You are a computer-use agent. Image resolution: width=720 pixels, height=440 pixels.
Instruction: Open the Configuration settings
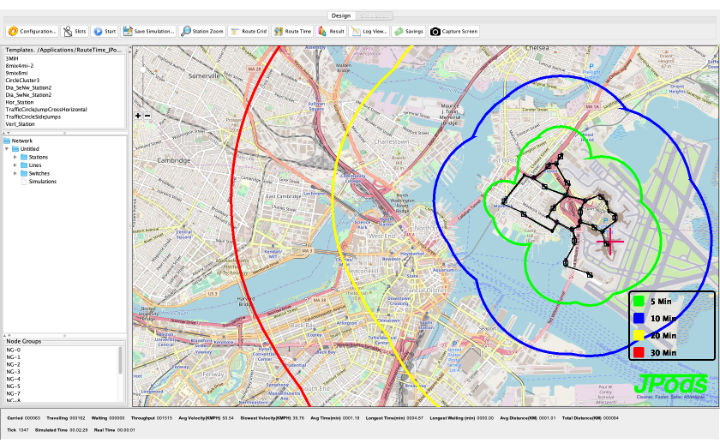tap(30, 31)
